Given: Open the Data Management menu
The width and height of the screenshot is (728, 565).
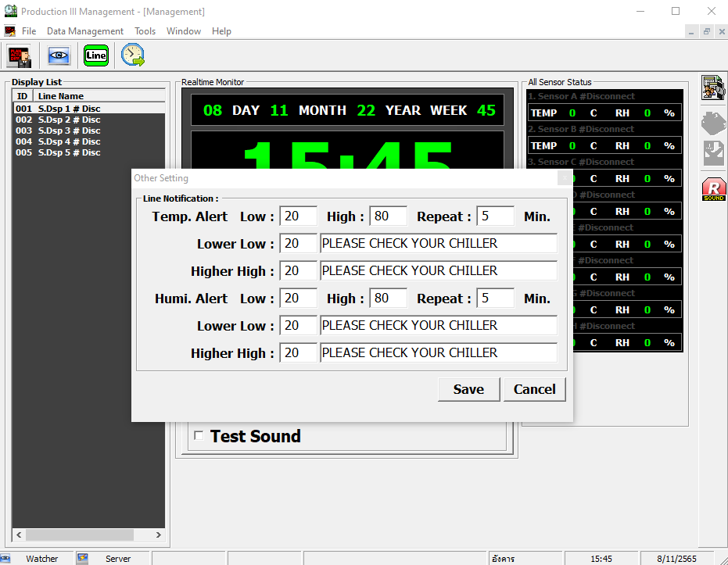Looking at the screenshot, I should (85, 31).
